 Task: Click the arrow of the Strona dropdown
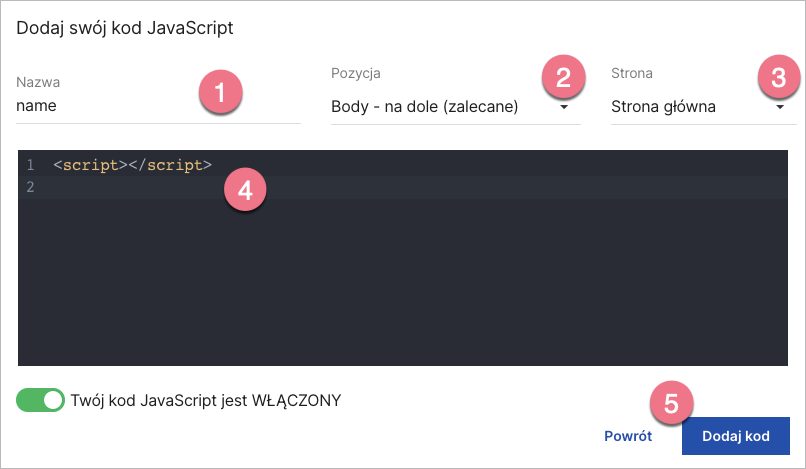click(x=780, y=107)
